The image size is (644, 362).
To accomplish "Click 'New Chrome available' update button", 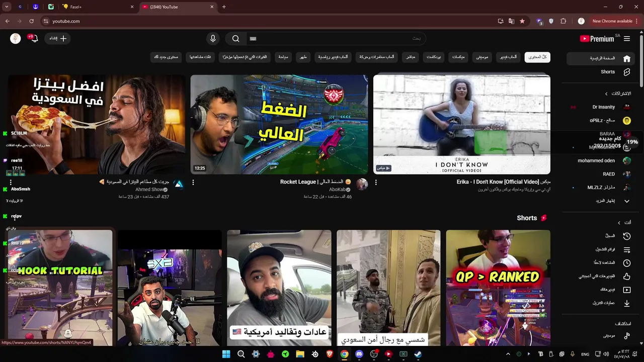I will coord(615,21).
